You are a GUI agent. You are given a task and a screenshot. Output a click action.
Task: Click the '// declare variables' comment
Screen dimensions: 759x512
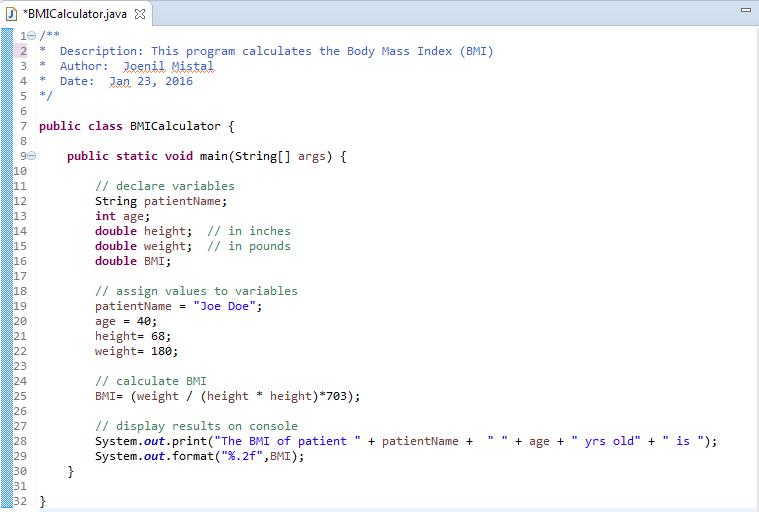[165, 186]
